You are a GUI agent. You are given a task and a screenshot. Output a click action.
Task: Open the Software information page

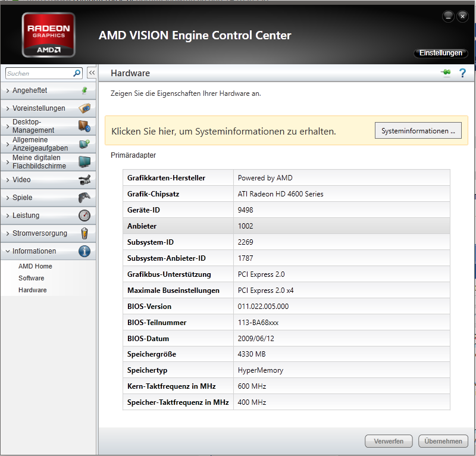click(x=32, y=278)
